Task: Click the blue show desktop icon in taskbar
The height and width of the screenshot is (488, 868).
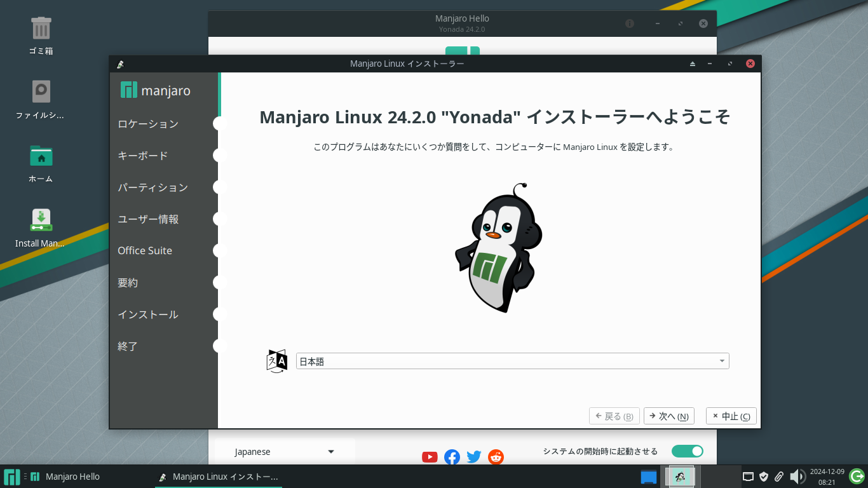Action: pyautogui.click(x=649, y=477)
